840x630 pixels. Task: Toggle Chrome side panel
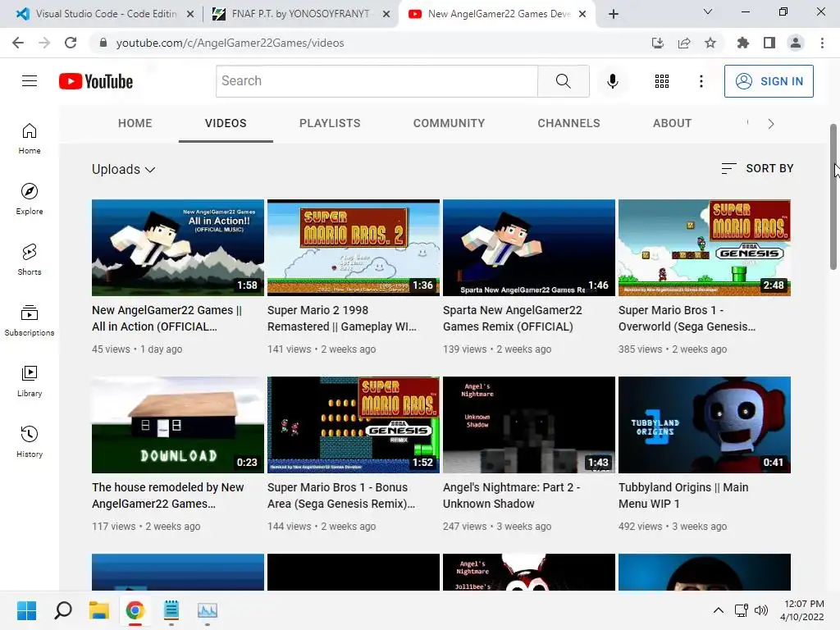[769, 43]
